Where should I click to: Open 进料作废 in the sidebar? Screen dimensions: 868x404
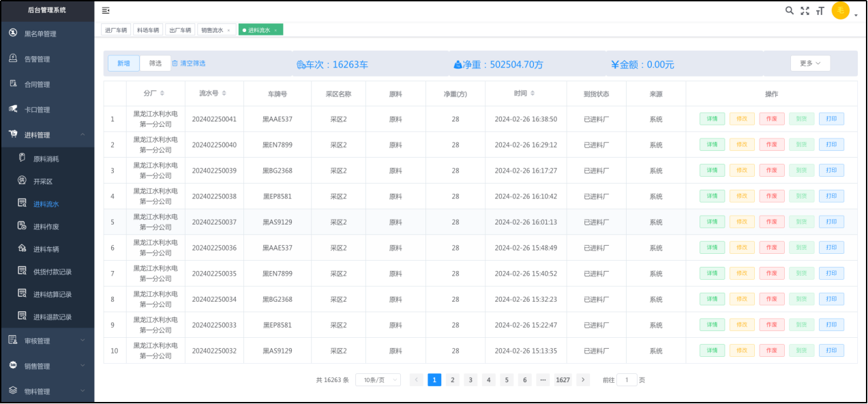47,226
